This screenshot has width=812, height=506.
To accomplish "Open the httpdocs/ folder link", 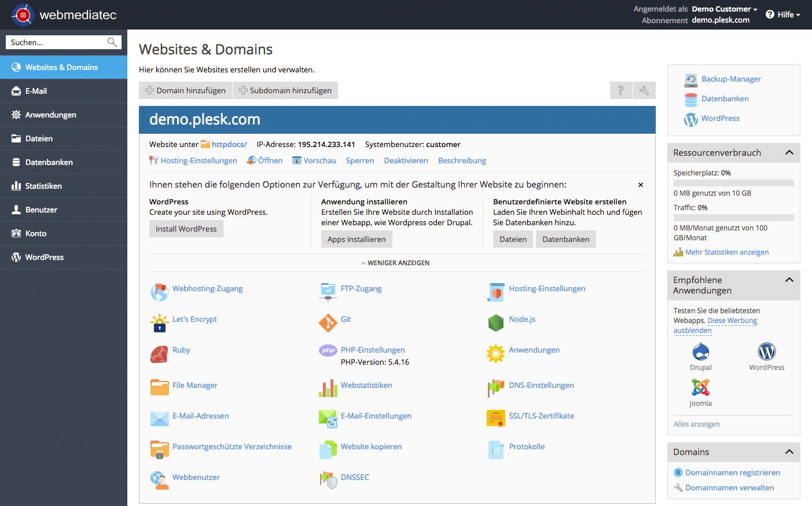I will [229, 145].
